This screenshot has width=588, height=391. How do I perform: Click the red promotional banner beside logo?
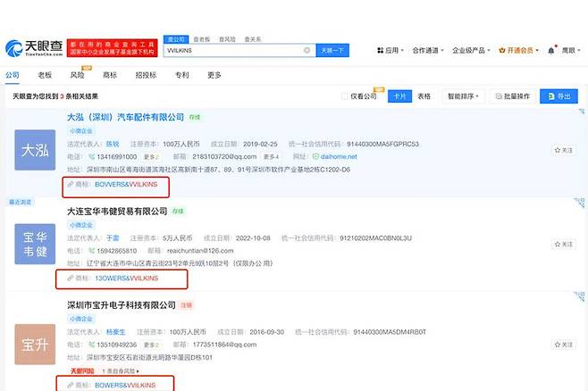(x=112, y=48)
